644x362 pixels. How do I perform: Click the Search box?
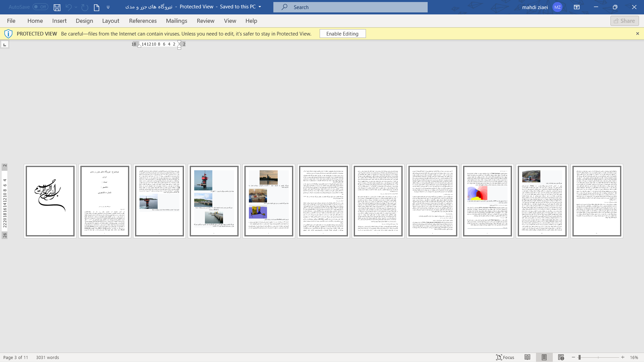350,7
